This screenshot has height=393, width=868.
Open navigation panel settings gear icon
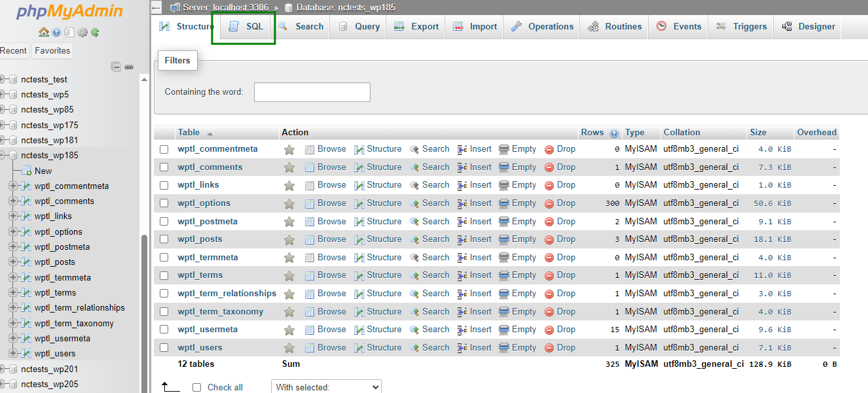click(82, 32)
